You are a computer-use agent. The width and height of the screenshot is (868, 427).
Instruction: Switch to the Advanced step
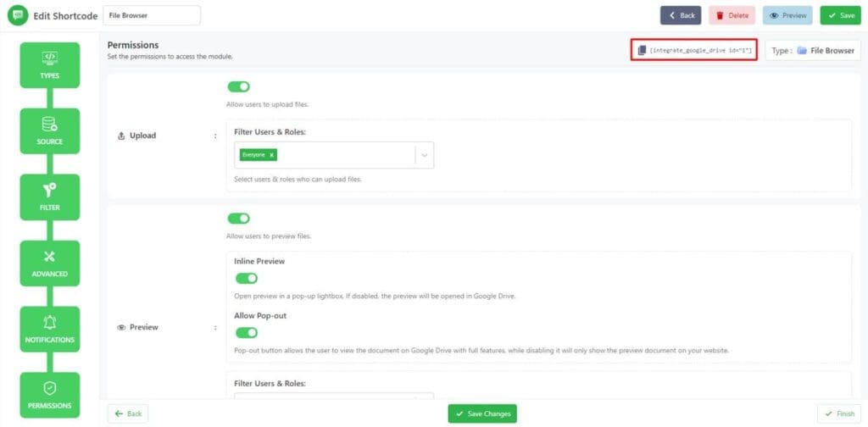tap(50, 263)
